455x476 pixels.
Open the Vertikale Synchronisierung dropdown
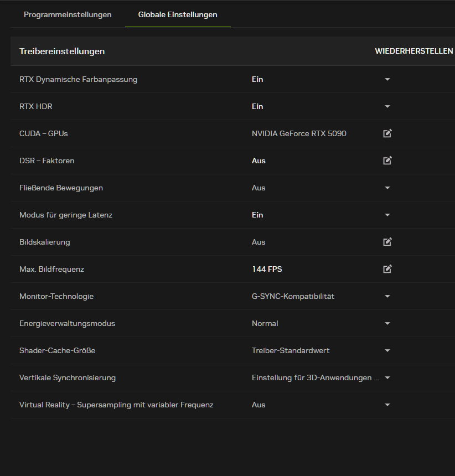[x=387, y=377]
